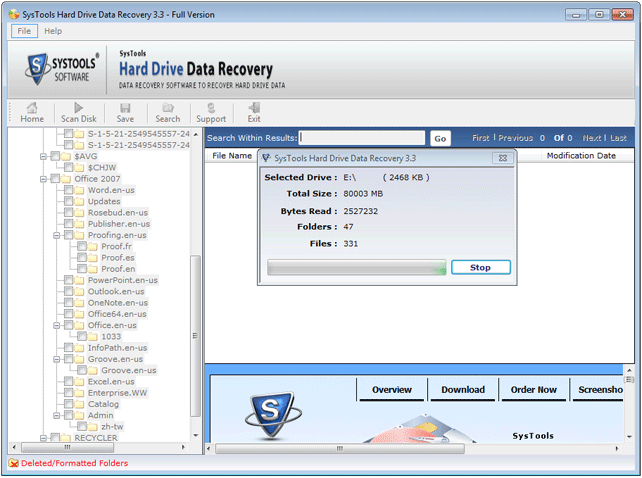
Task: Click the PowerPoint.en-us folder icon
Action: click(80, 280)
